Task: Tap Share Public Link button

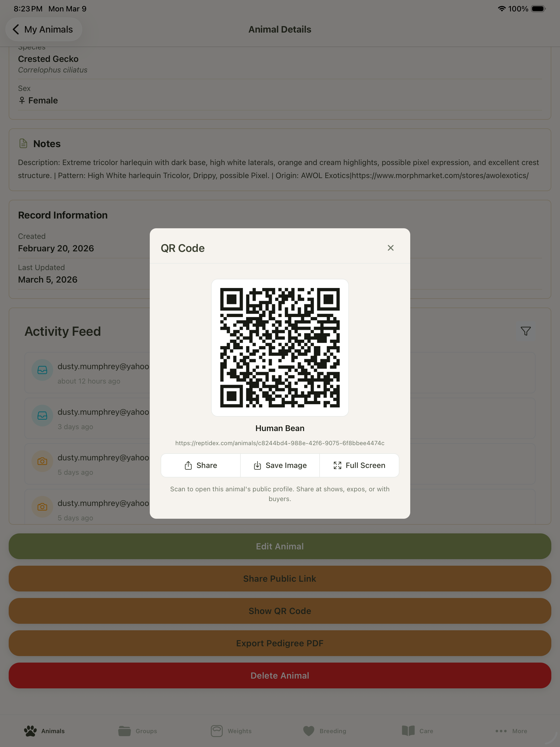Action: point(280,578)
